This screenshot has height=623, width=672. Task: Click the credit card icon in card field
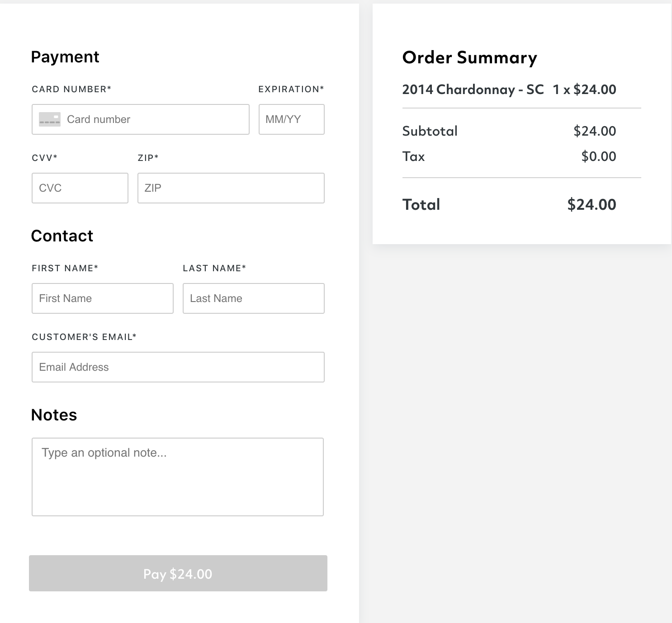(x=50, y=119)
